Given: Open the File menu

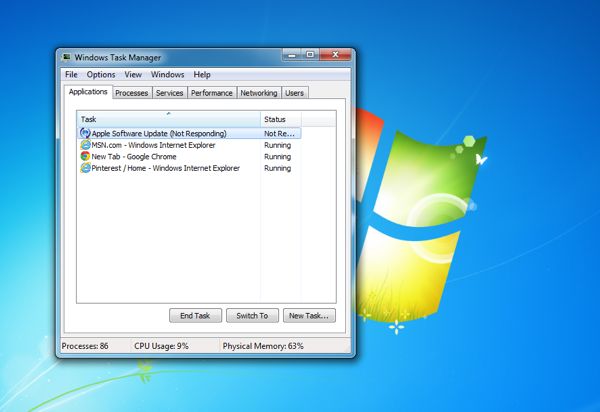Looking at the screenshot, I should [x=71, y=75].
